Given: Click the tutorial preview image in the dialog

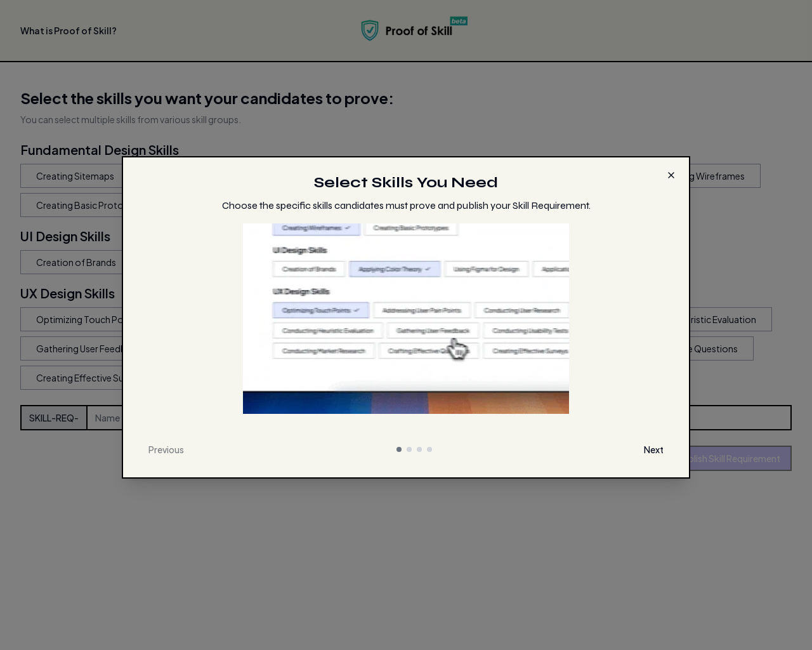Looking at the screenshot, I should (x=406, y=319).
